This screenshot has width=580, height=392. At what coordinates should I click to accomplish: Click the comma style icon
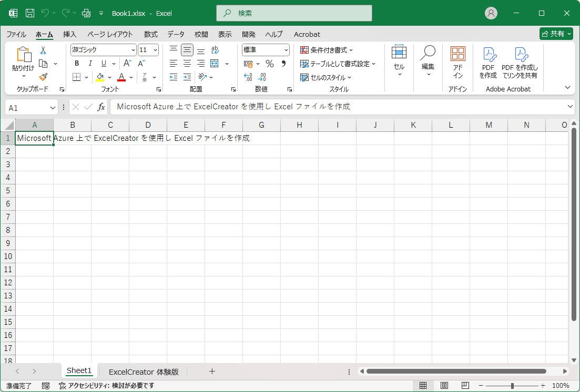[x=283, y=64]
